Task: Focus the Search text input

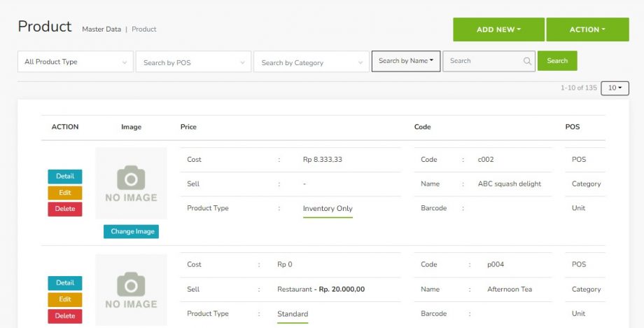Action: [x=489, y=61]
